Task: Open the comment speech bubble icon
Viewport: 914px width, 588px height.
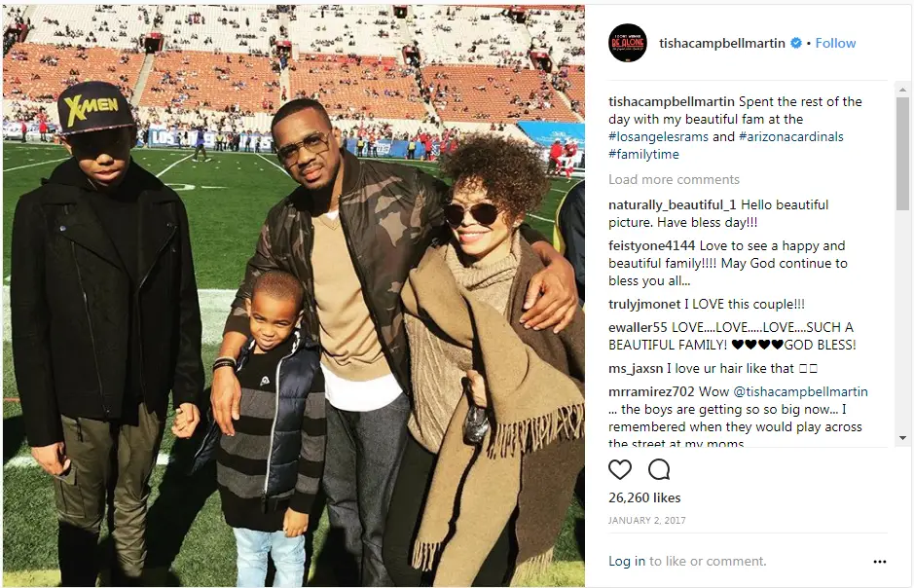Action: click(659, 469)
